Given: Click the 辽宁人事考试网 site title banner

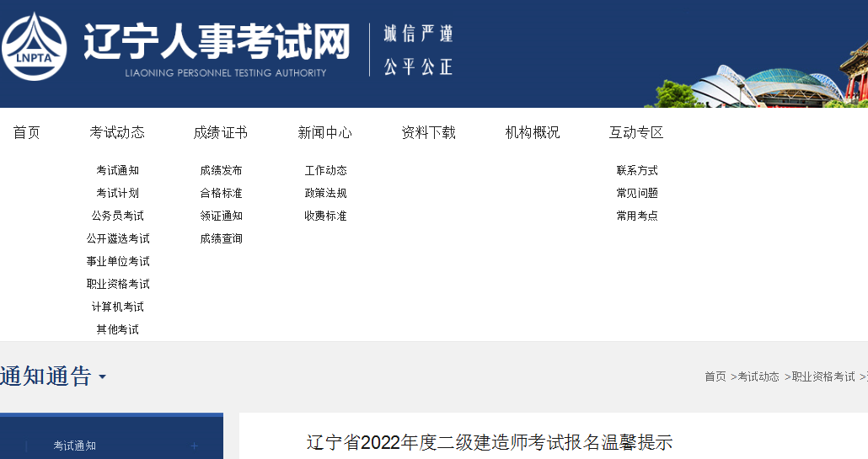Looking at the screenshot, I should 217,42.
